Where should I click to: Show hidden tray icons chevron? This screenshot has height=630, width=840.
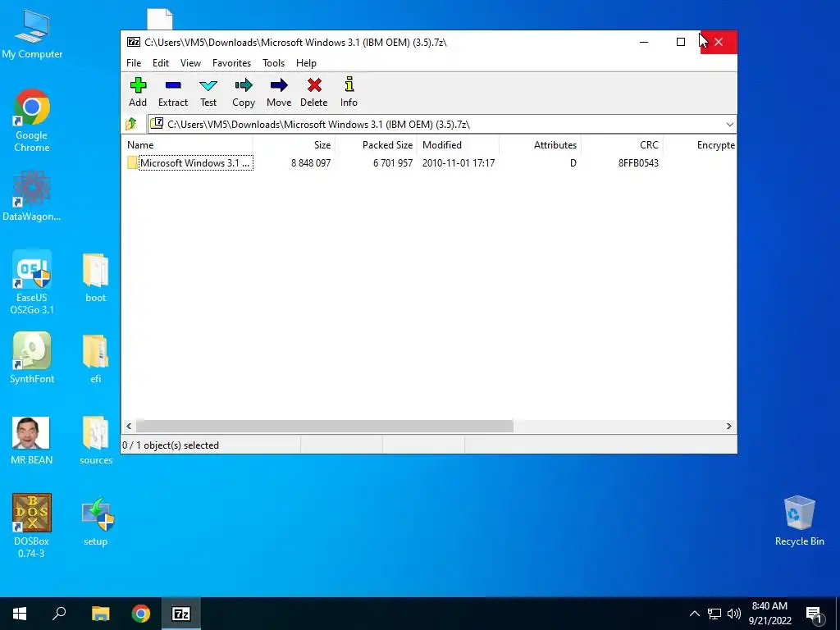coord(694,614)
